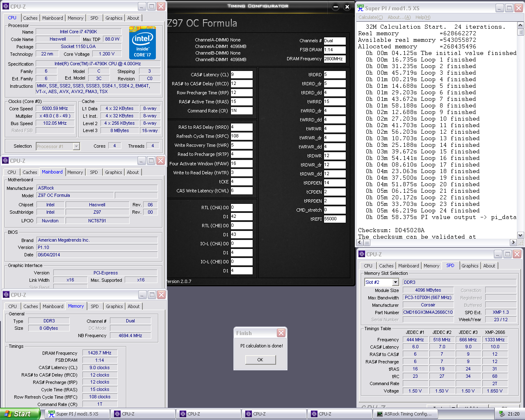The image size is (525, 420).
Task: Click the BIOS date 06/04/2014
Action: tap(97, 255)
